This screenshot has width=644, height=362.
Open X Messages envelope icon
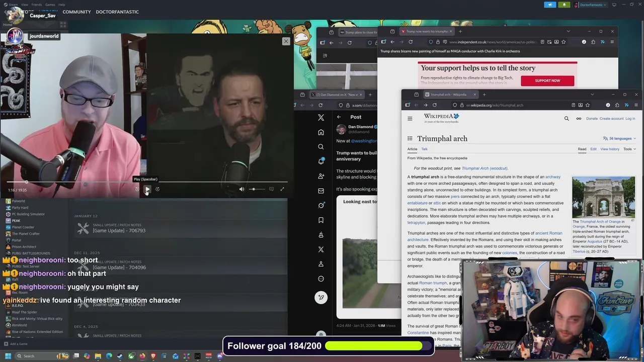click(321, 191)
